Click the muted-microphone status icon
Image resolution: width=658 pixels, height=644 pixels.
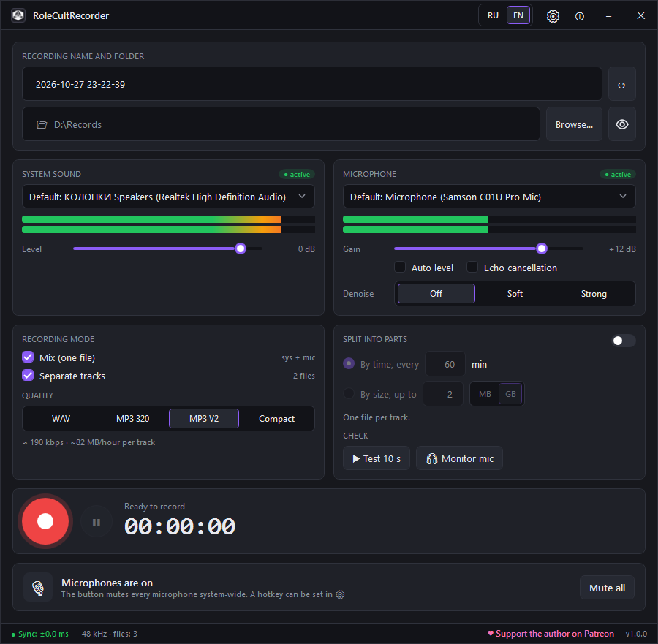(x=38, y=588)
